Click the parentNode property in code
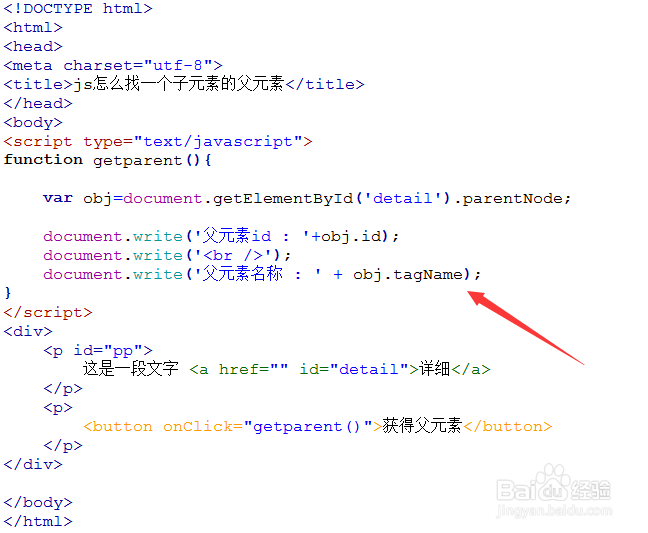 tap(512, 199)
